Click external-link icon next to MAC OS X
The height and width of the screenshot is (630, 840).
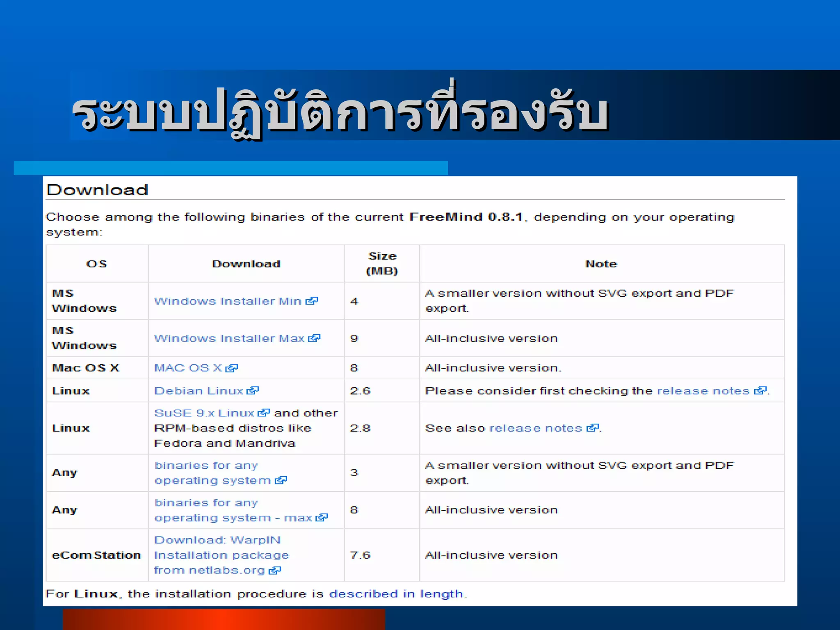coord(231,368)
